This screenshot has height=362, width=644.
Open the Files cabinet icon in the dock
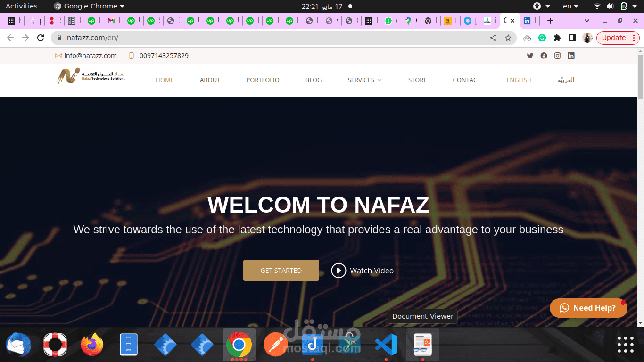click(x=129, y=345)
